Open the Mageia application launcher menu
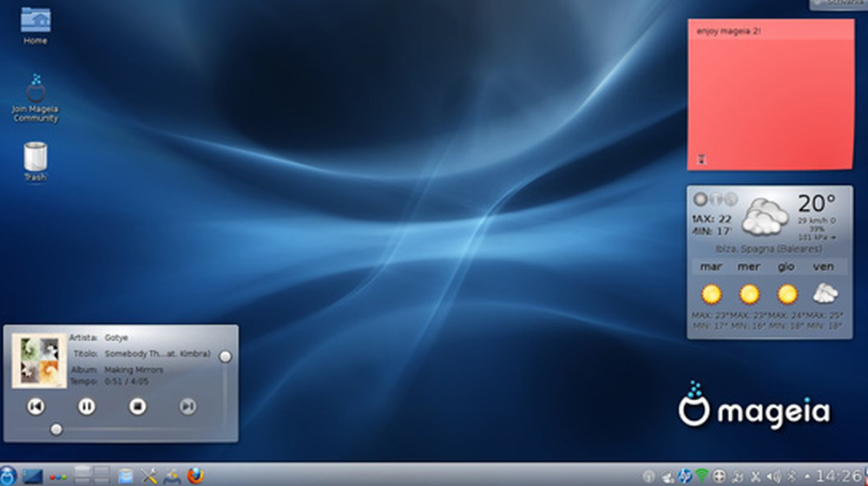The image size is (868, 486). [x=8, y=476]
